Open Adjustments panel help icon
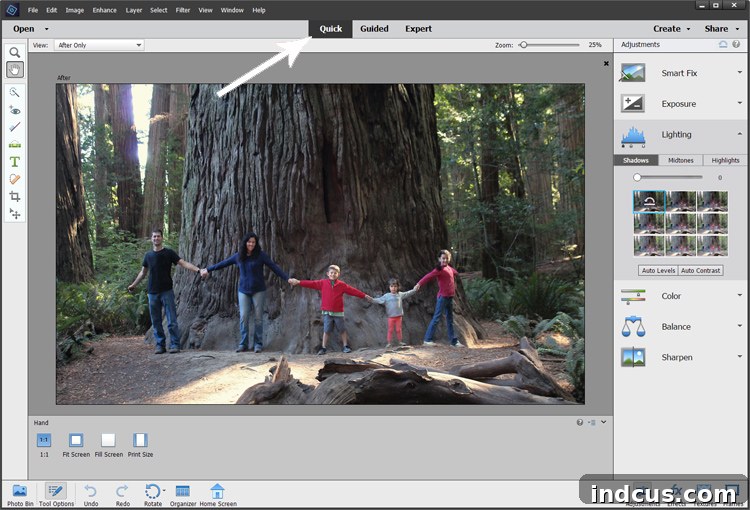 coord(736,44)
